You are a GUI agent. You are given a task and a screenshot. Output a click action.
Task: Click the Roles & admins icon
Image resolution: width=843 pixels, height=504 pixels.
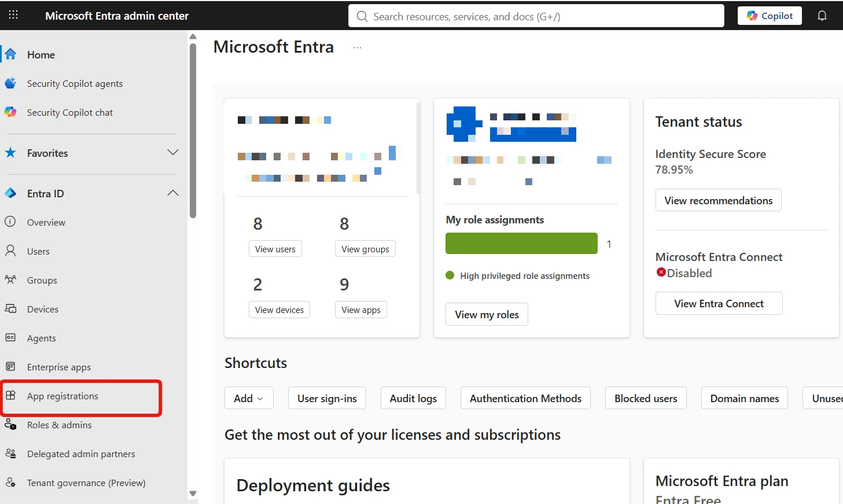(10, 425)
